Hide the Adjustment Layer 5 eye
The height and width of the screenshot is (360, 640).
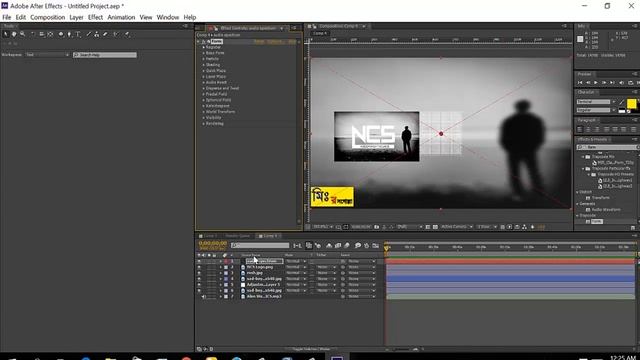tap(199, 285)
